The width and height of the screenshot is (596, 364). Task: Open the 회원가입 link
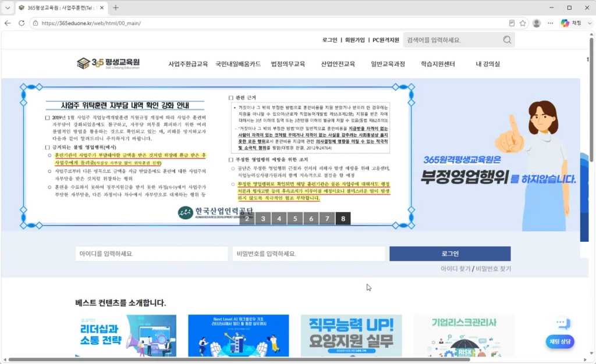click(x=354, y=40)
